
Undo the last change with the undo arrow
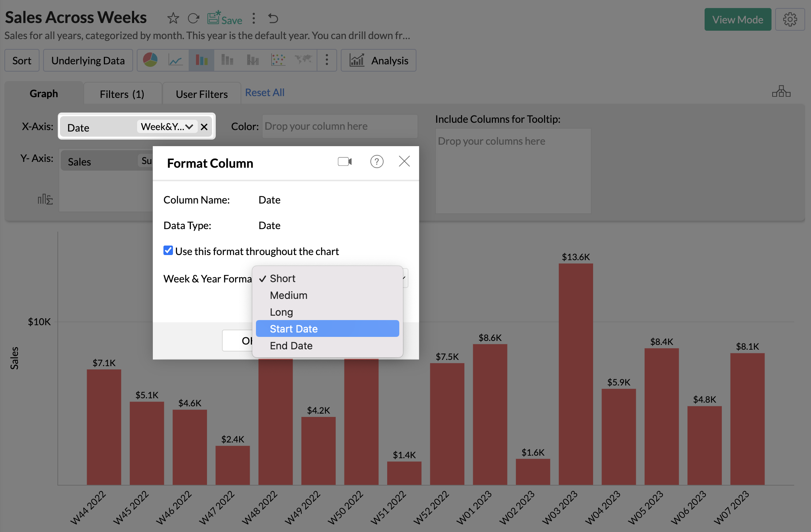(273, 18)
